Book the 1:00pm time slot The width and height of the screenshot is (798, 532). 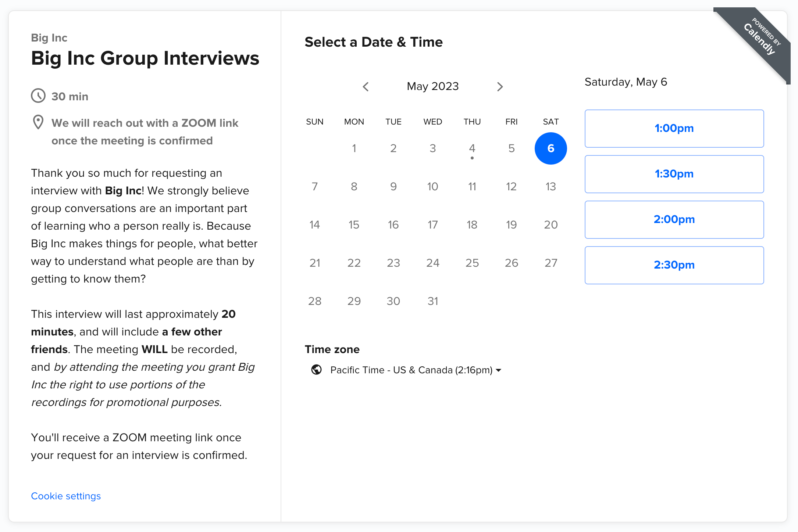click(674, 129)
